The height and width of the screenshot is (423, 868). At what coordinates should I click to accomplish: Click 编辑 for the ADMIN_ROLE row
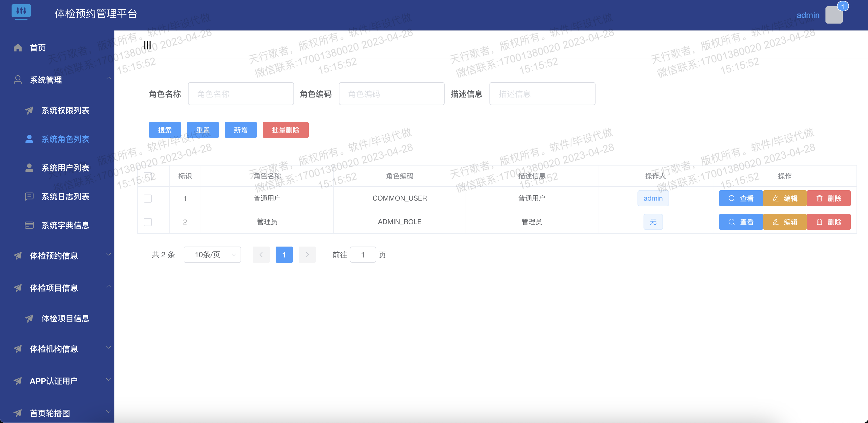pos(785,222)
